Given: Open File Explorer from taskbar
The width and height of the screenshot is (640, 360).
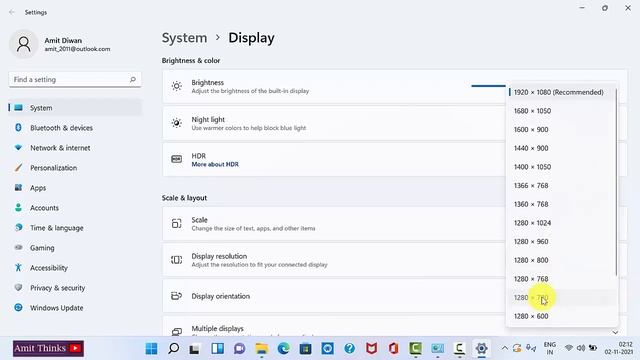Looking at the screenshot, I should point(262,349).
